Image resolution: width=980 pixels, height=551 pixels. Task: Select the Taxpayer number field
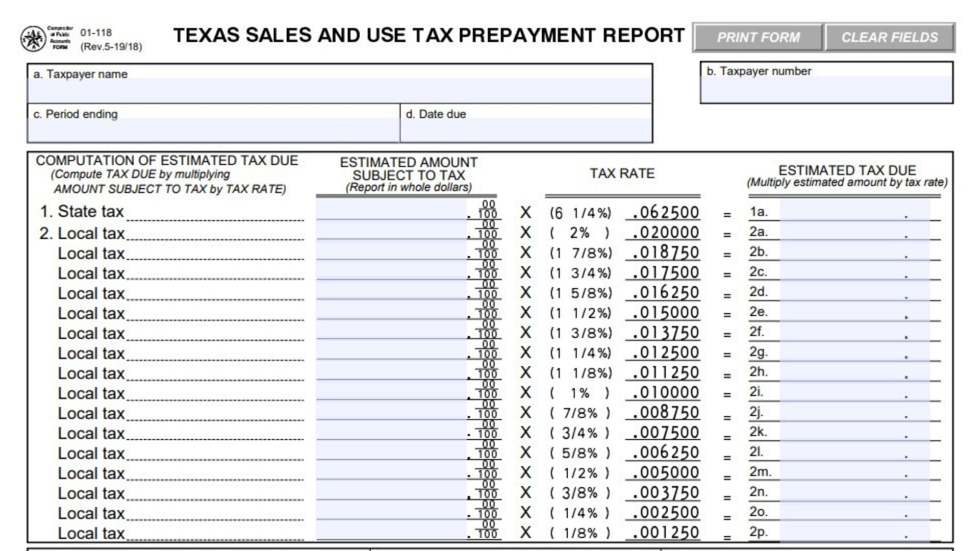826,89
